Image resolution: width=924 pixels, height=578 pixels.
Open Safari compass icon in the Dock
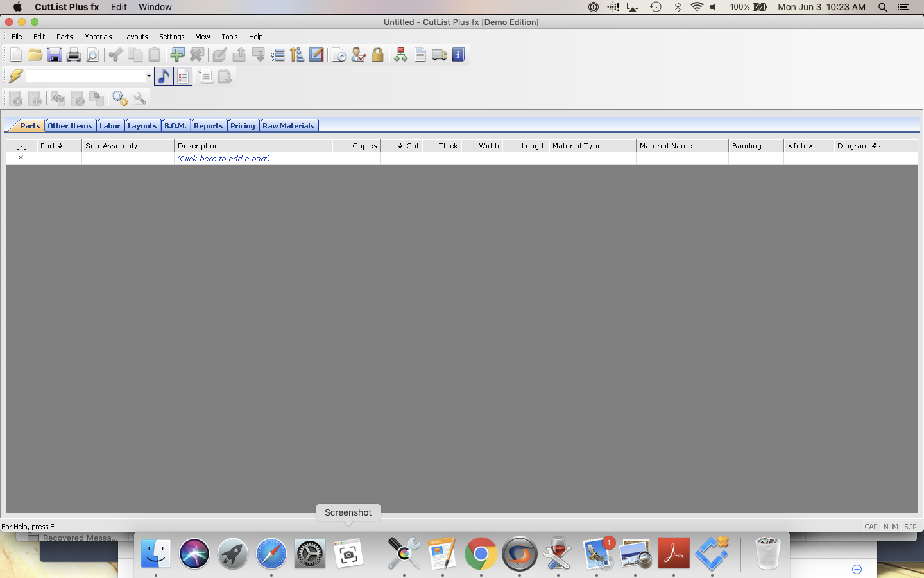click(x=271, y=554)
